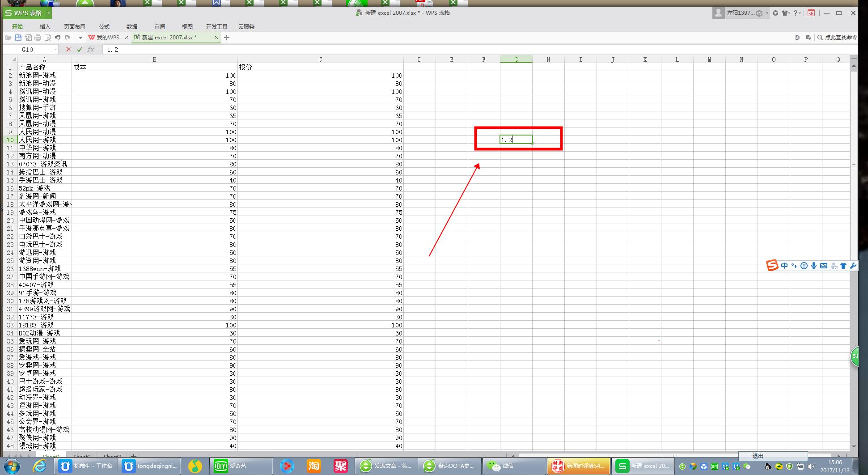Toggle Sogou Chinese/English input mode

pos(784,266)
